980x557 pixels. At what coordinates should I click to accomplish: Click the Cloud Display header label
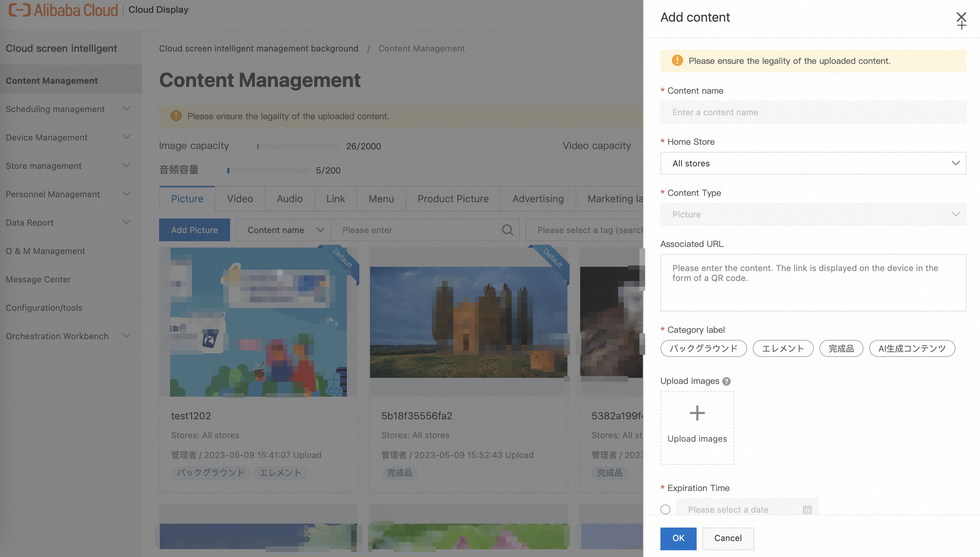[158, 10]
